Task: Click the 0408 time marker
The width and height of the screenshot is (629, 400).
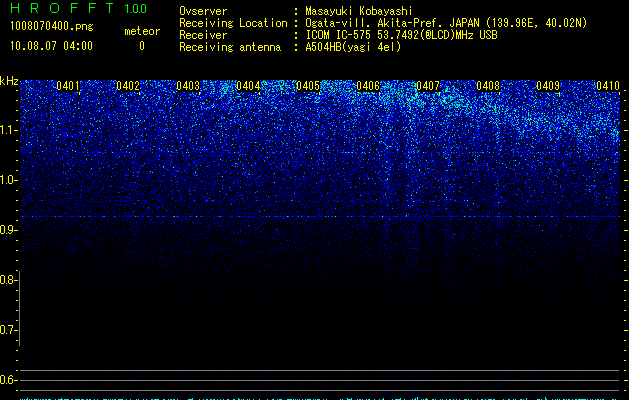Action: tap(488, 86)
